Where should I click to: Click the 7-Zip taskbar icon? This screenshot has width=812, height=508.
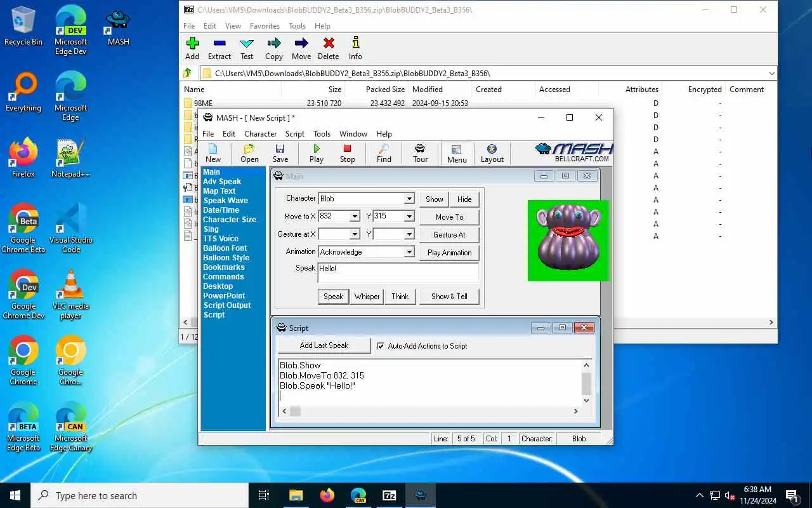point(390,495)
